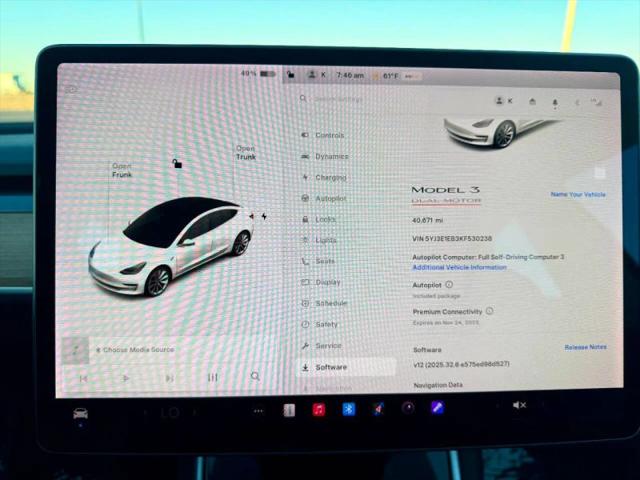Tap the next track button

click(169, 378)
